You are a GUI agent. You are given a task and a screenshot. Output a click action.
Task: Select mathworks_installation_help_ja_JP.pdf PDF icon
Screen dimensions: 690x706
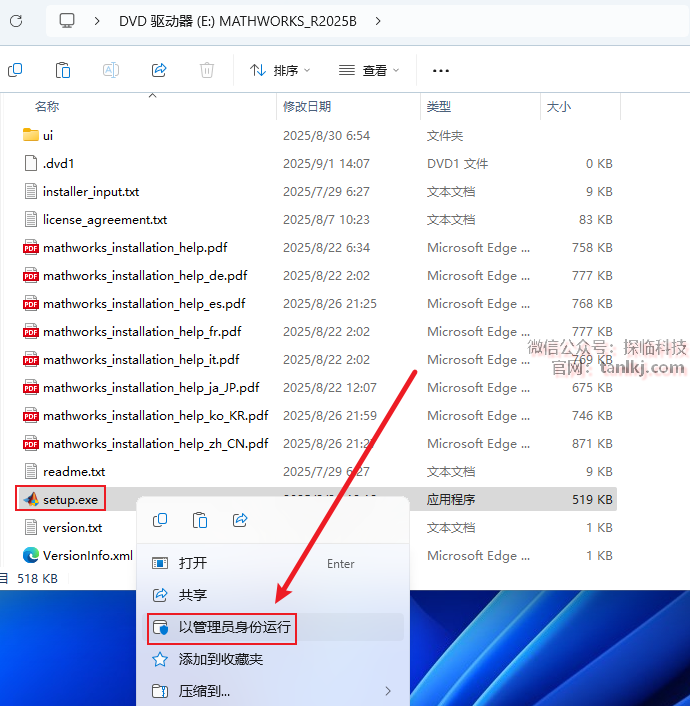tap(31, 388)
